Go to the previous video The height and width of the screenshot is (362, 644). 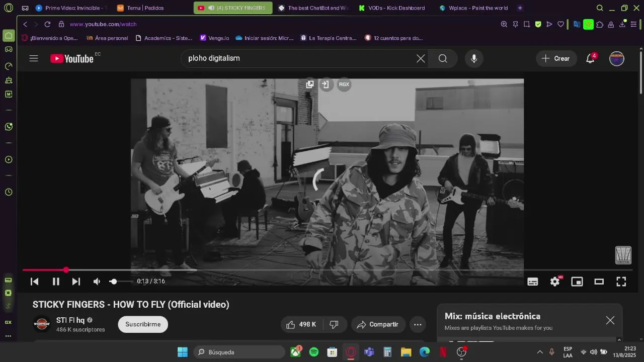tap(35, 282)
